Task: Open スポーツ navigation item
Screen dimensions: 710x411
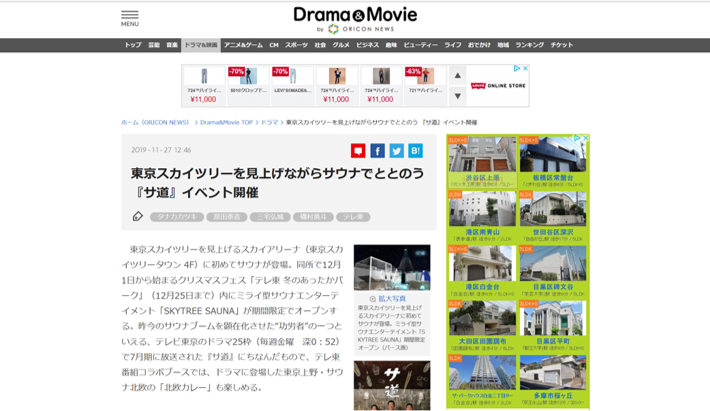Action: (x=296, y=45)
